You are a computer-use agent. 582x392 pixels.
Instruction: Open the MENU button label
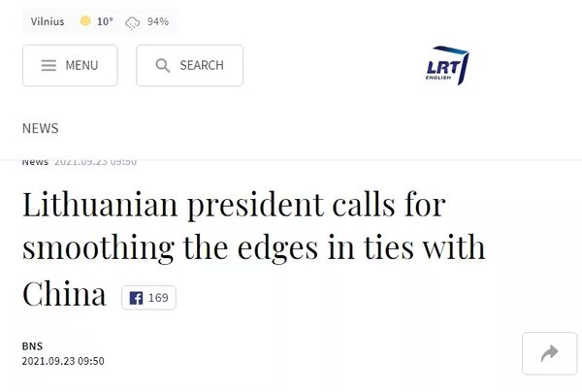click(81, 66)
